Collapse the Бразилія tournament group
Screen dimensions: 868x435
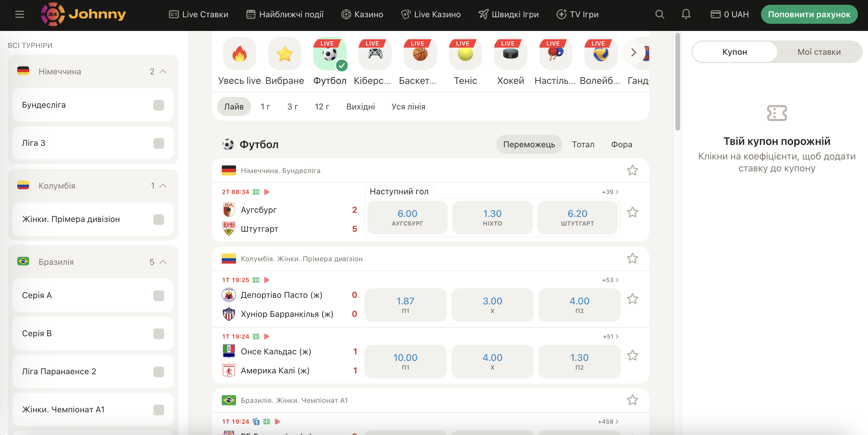[163, 262]
